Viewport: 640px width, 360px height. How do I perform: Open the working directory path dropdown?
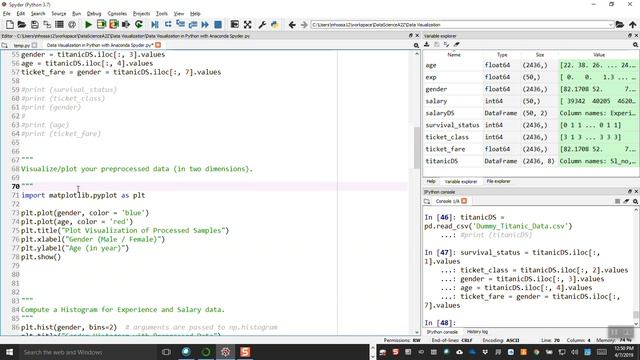click(611, 25)
